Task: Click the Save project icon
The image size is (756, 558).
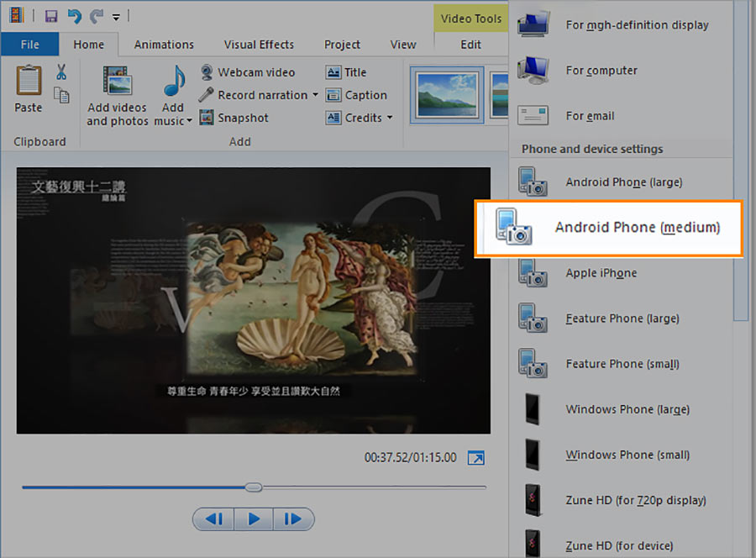Action: (x=51, y=17)
